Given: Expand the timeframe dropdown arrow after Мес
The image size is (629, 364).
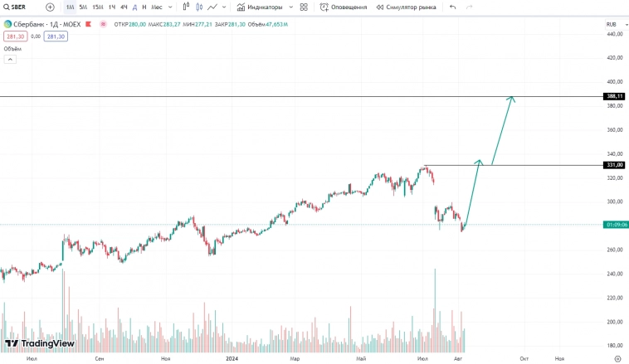Looking at the screenshot, I should (x=170, y=7).
